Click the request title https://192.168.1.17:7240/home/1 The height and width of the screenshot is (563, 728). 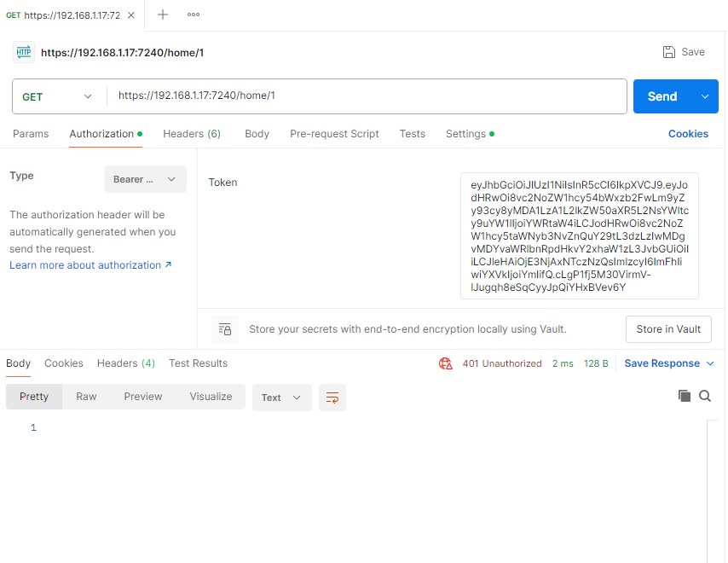(x=122, y=53)
